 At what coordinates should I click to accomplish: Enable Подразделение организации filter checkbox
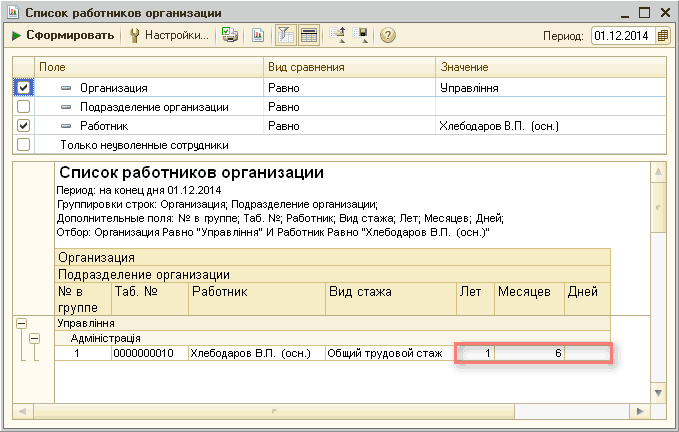(x=24, y=107)
